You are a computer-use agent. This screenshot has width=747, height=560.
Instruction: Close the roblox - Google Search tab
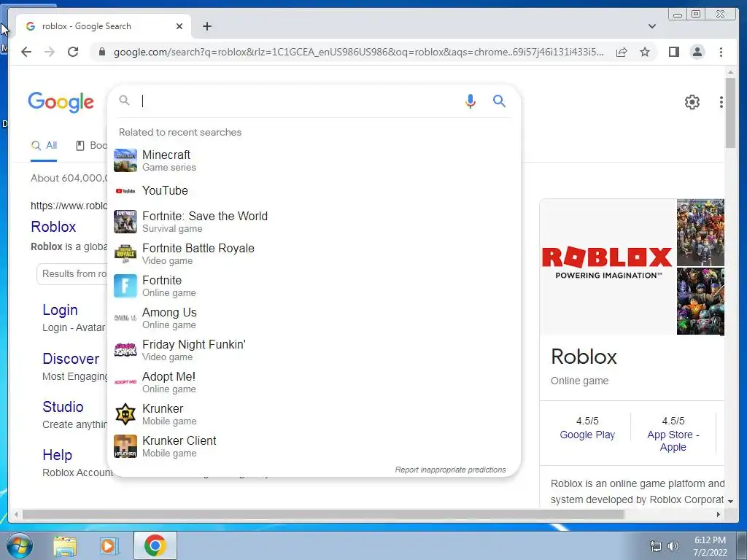(179, 26)
